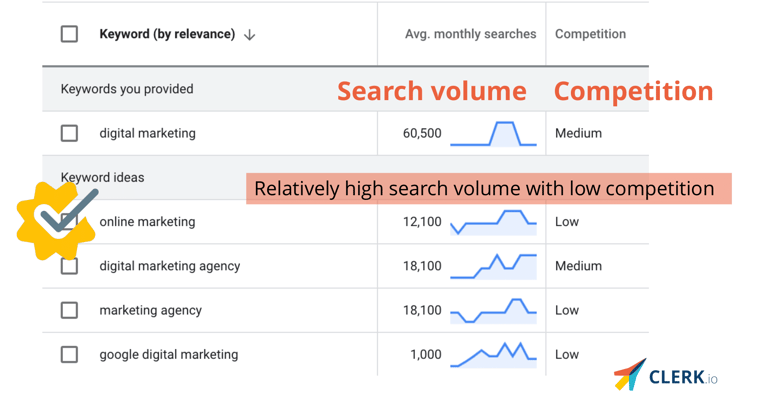Screen dimensions: 760x397
Task: Select the keyword 'digital marketing'
Action: pyautogui.click(x=147, y=133)
